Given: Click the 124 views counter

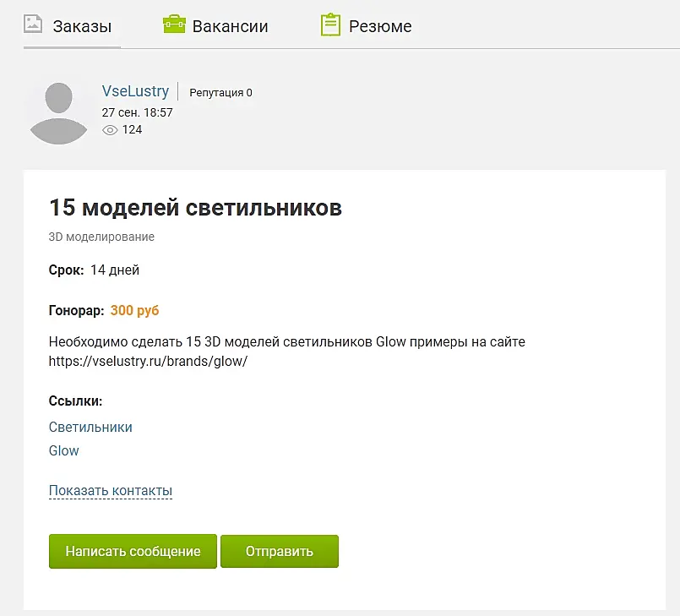Looking at the screenshot, I should [x=132, y=130].
